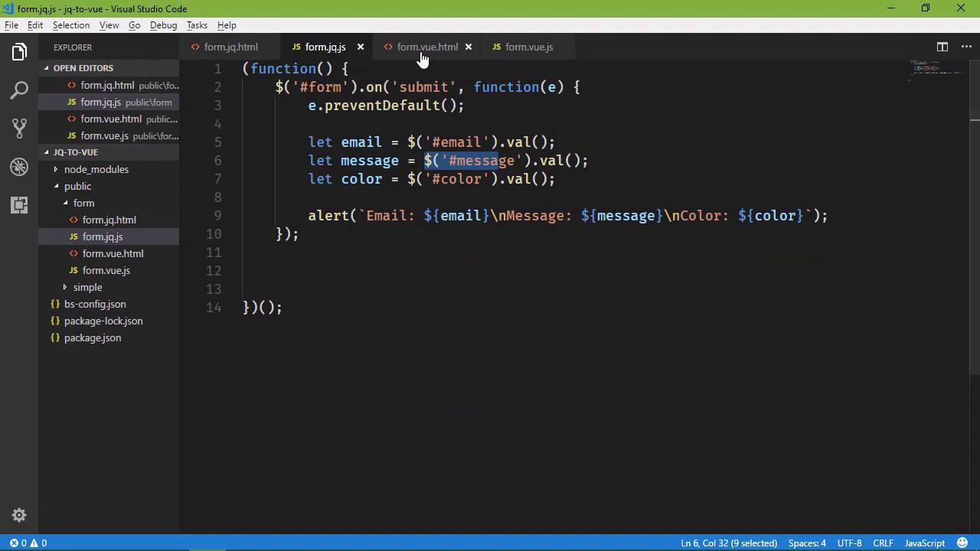
Task: Change line ending CRLF
Action: tap(883, 543)
